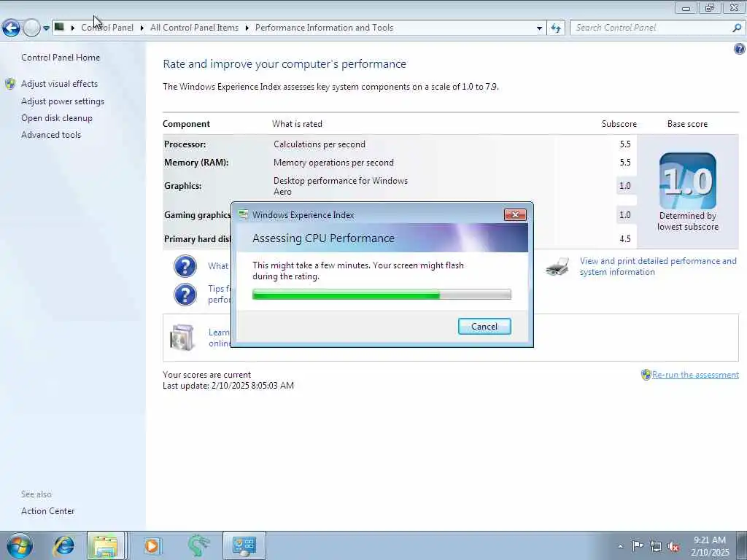
Task: Click the taskbar clock 9:21 AM
Action: (x=709, y=540)
